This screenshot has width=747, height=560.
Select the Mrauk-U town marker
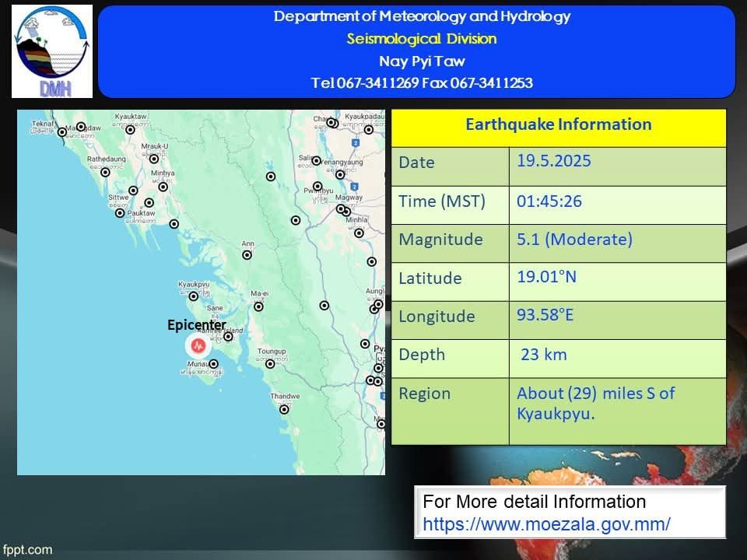click(x=154, y=159)
